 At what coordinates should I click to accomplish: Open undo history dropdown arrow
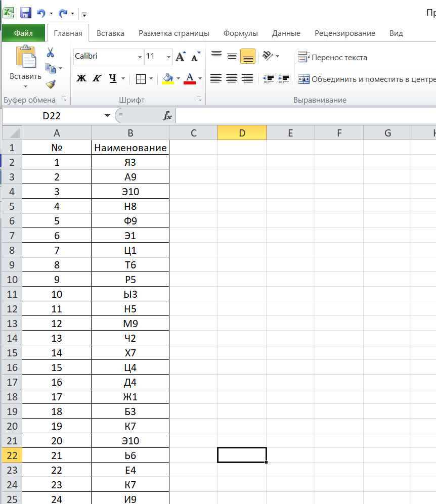[x=51, y=14]
